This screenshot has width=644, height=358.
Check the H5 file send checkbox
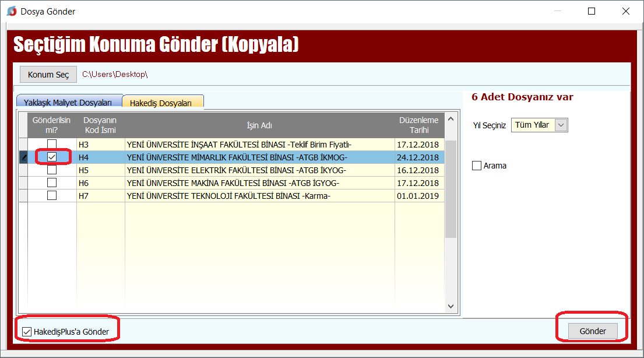click(x=52, y=170)
